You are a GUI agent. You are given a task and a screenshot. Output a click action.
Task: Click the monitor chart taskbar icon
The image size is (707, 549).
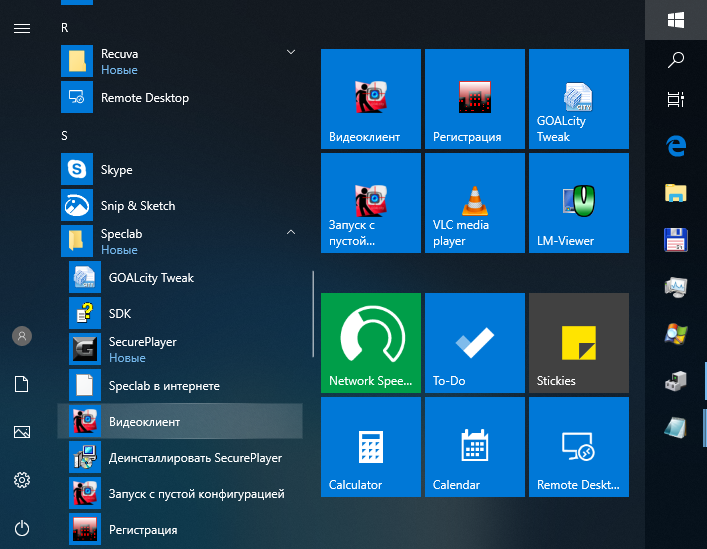tap(675, 287)
